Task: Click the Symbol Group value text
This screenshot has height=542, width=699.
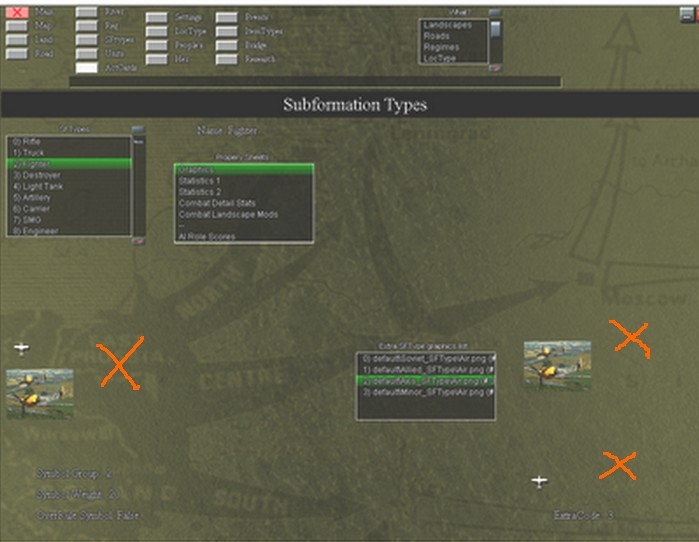Action: pyautogui.click(x=74, y=473)
